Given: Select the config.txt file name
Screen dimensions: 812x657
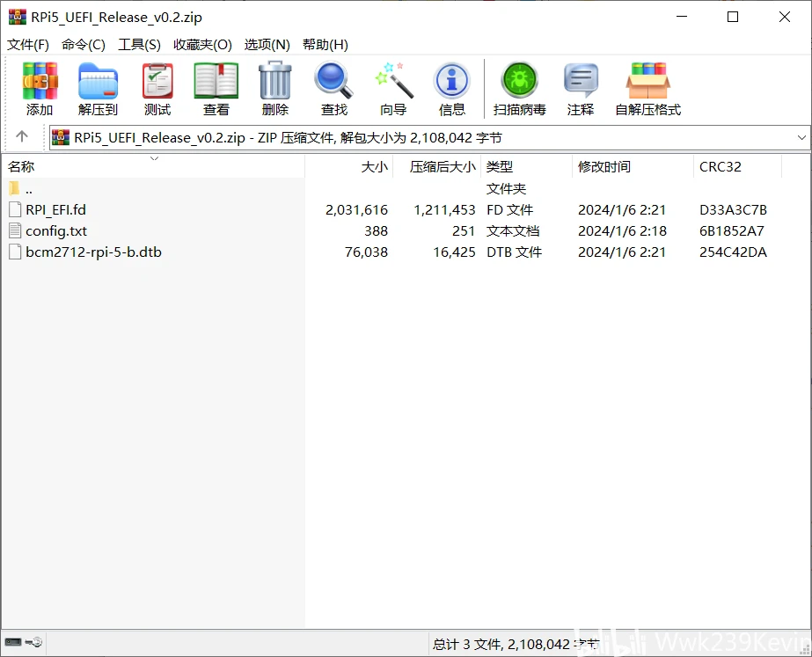Looking at the screenshot, I should [56, 231].
